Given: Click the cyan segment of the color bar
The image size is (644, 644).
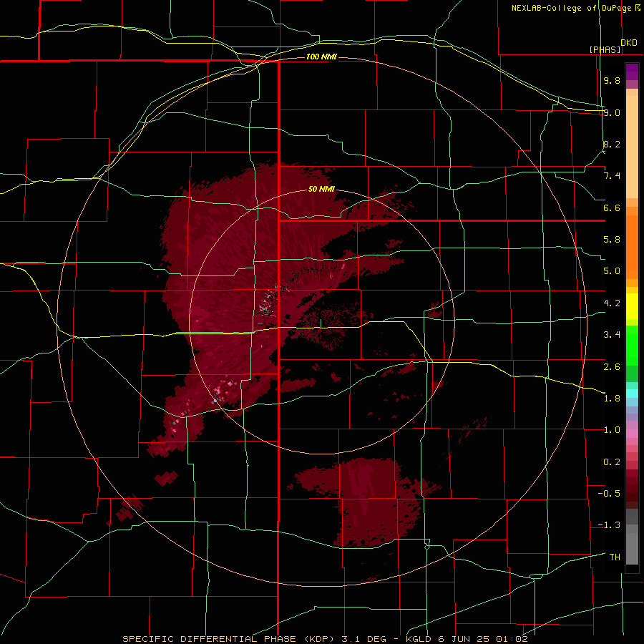Looking at the screenshot, I should click(x=632, y=394).
